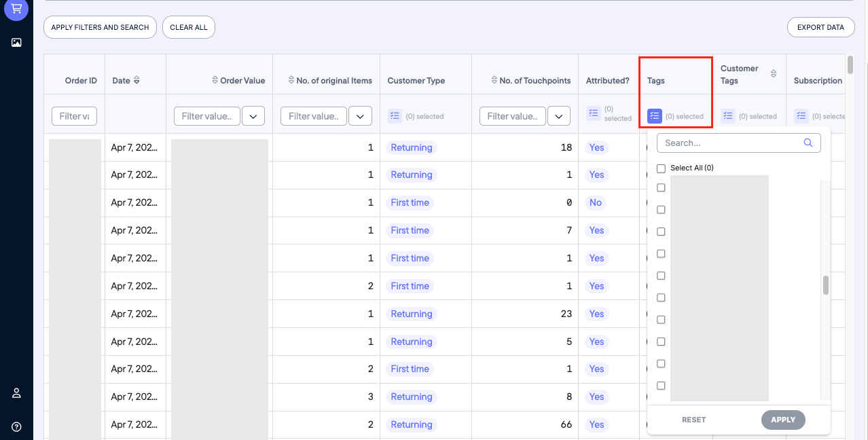Open the user profile icon in sidebar
This screenshot has width=868, height=440.
click(16, 393)
